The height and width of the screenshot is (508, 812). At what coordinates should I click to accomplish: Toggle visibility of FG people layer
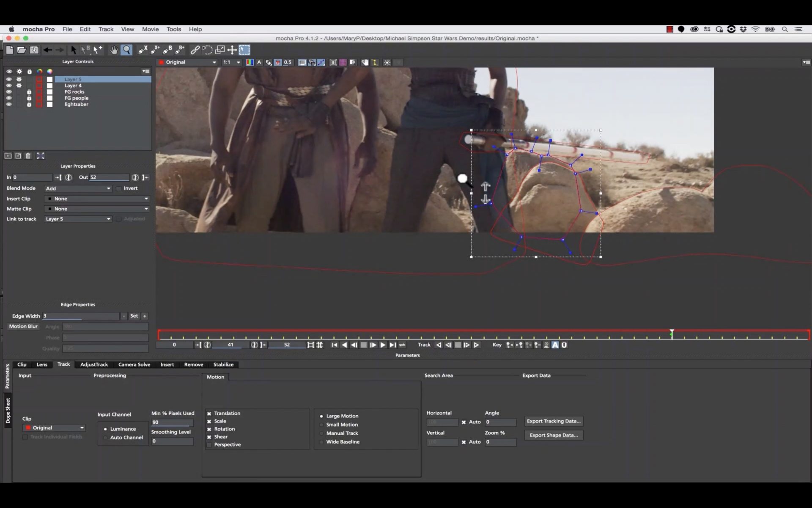[x=9, y=98]
